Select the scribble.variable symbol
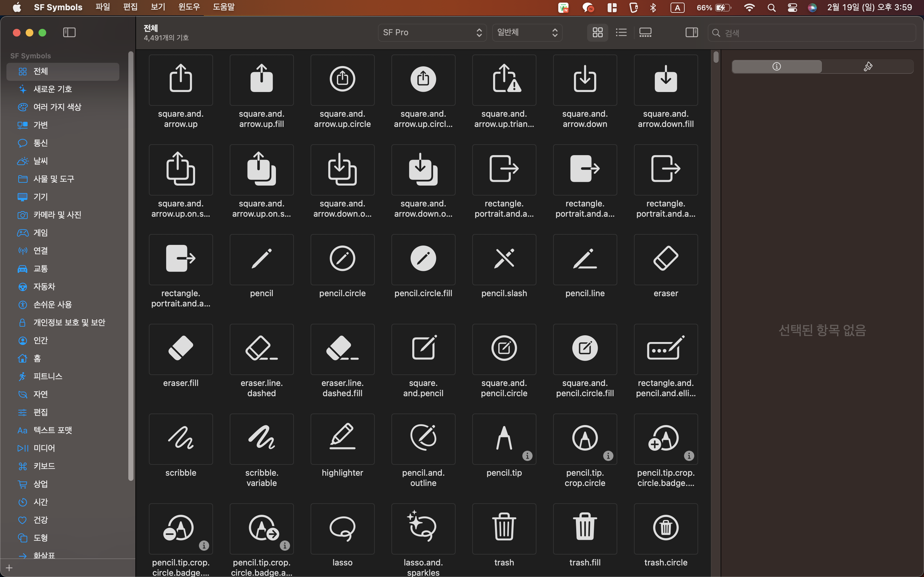 [261, 439]
